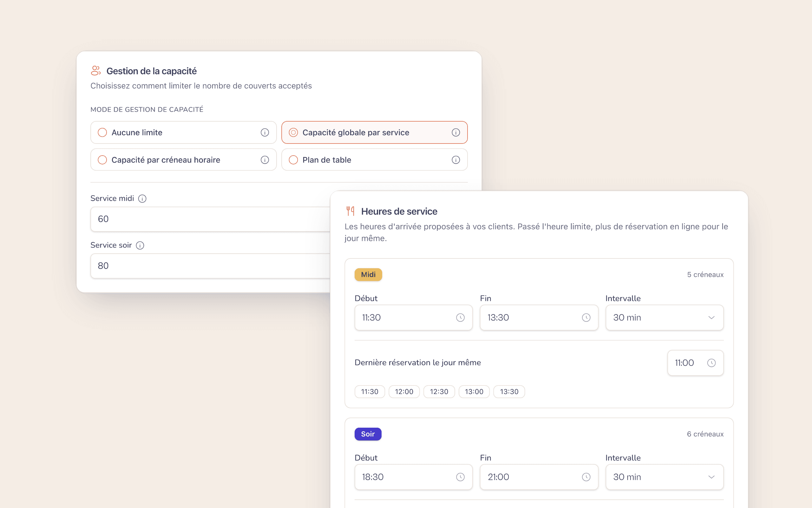
Task: Select the 12:30 time slot chip
Action: click(439, 392)
